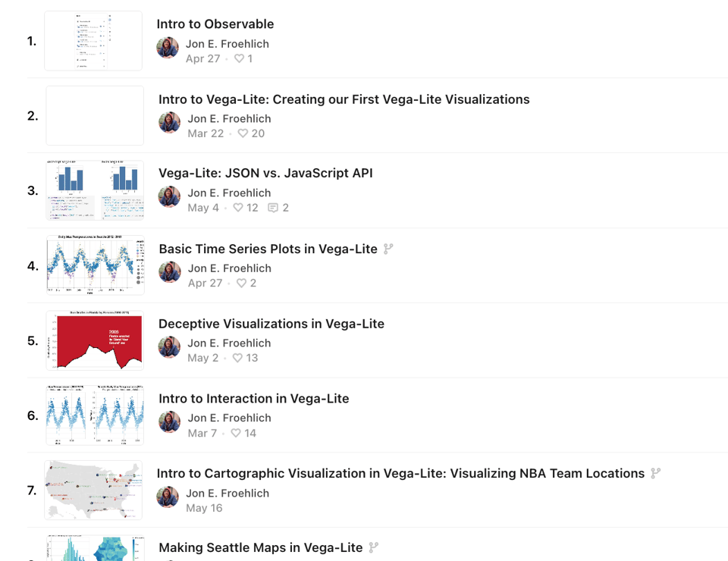Click author avatar for Cartographic Visualization notebook
This screenshot has height=561, width=728.
(x=168, y=497)
